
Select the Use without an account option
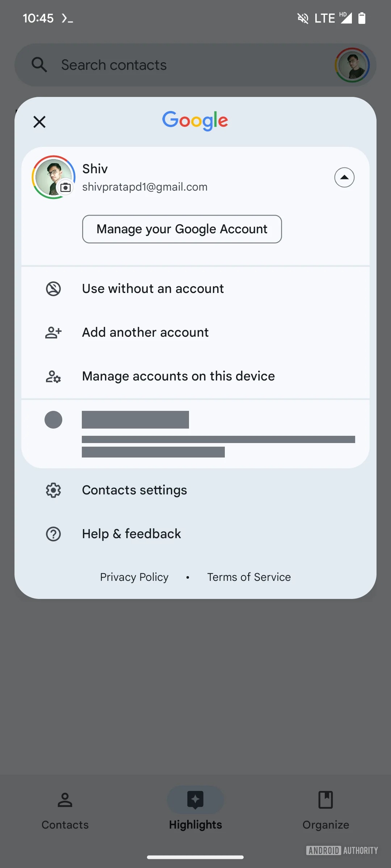click(x=153, y=289)
